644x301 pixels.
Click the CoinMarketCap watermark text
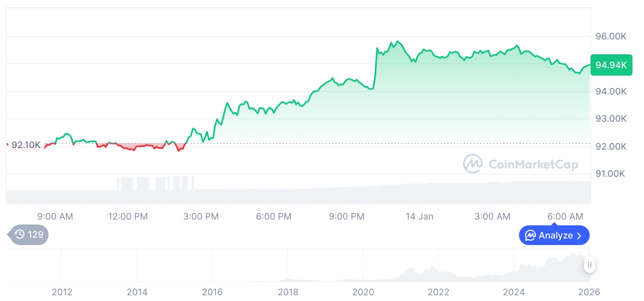(x=533, y=164)
